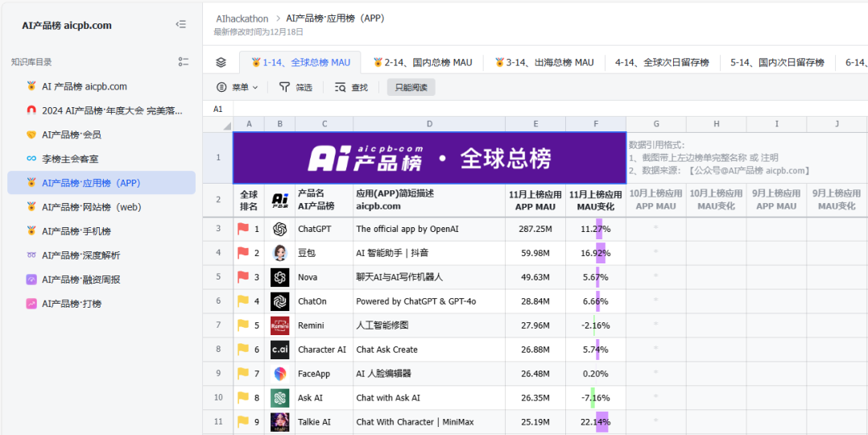Click the 豆包 avatar logo
Screen dimensions: 868x435
tap(279, 253)
